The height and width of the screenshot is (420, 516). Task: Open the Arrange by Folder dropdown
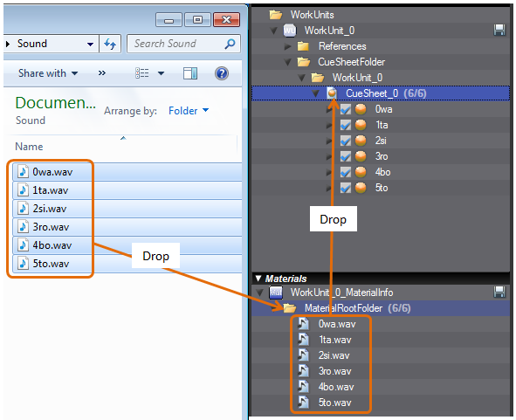(x=189, y=111)
